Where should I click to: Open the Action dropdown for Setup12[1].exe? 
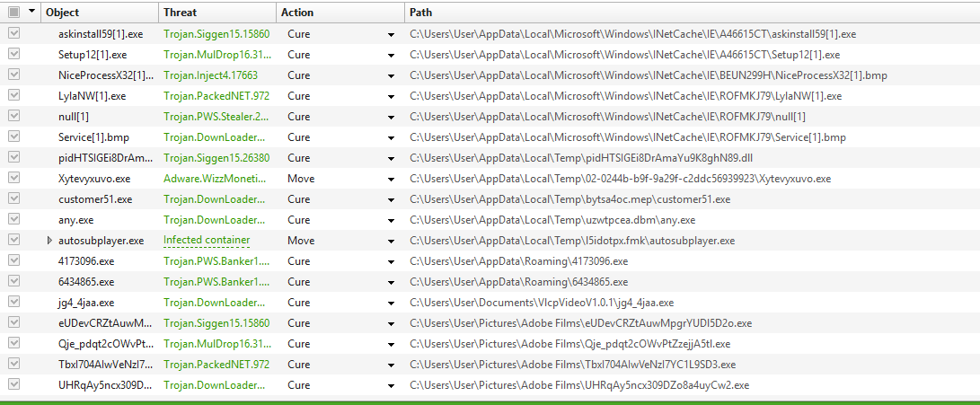(x=391, y=55)
